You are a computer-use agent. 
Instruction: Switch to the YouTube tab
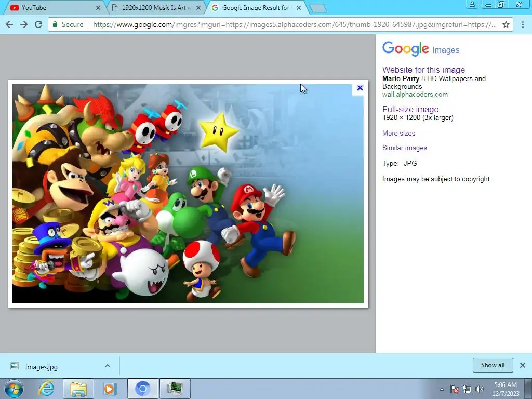click(x=52, y=7)
